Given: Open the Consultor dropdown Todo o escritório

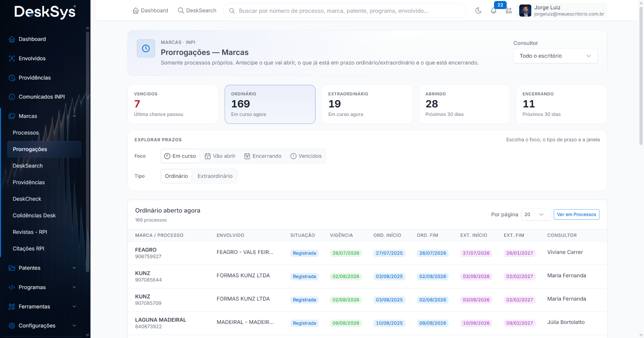Looking at the screenshot, I should tap(555, 56).
